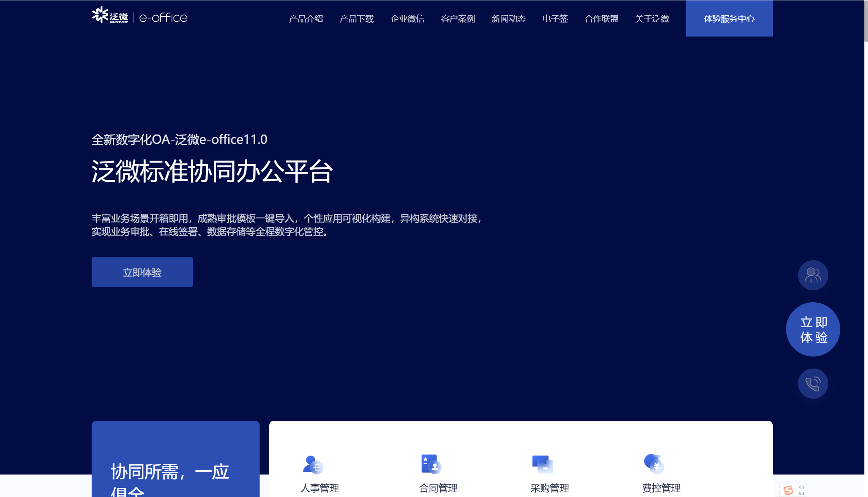
Task: Open the customer service consultant icon
Action: (x=813, y=275)
